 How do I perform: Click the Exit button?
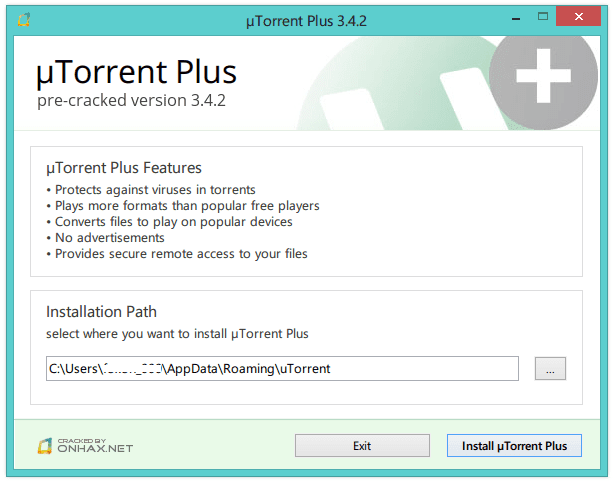362,446
